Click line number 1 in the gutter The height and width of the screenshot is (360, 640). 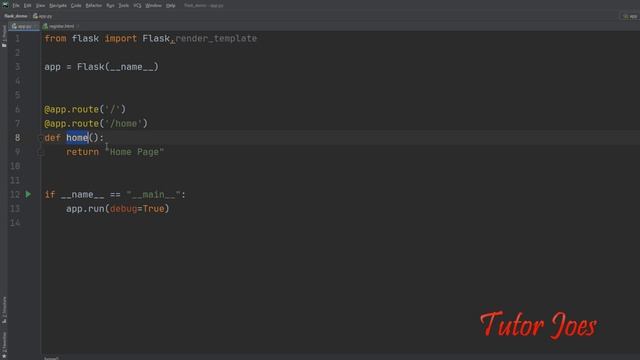point(18,39)
